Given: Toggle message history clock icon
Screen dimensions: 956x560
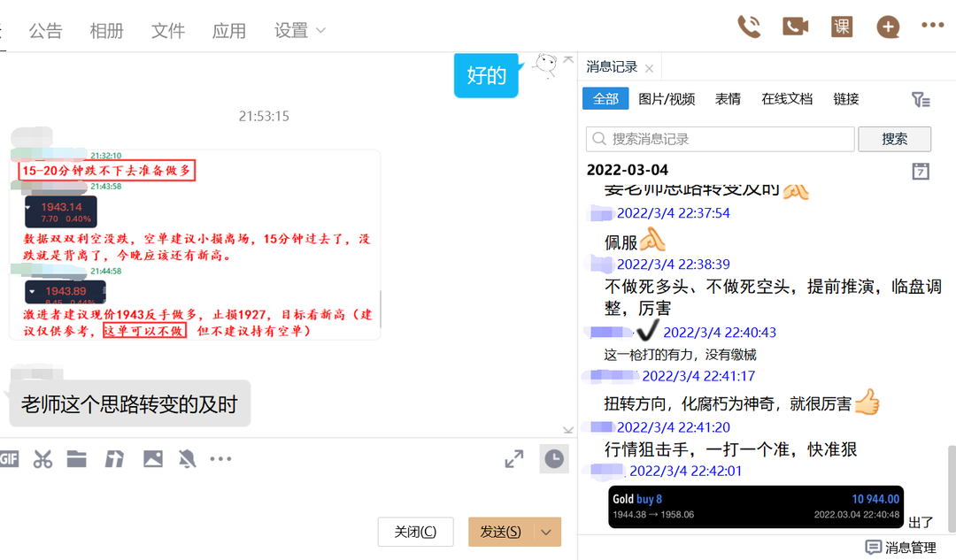Looking at the screenshot, I should click(x=553, y=459).
